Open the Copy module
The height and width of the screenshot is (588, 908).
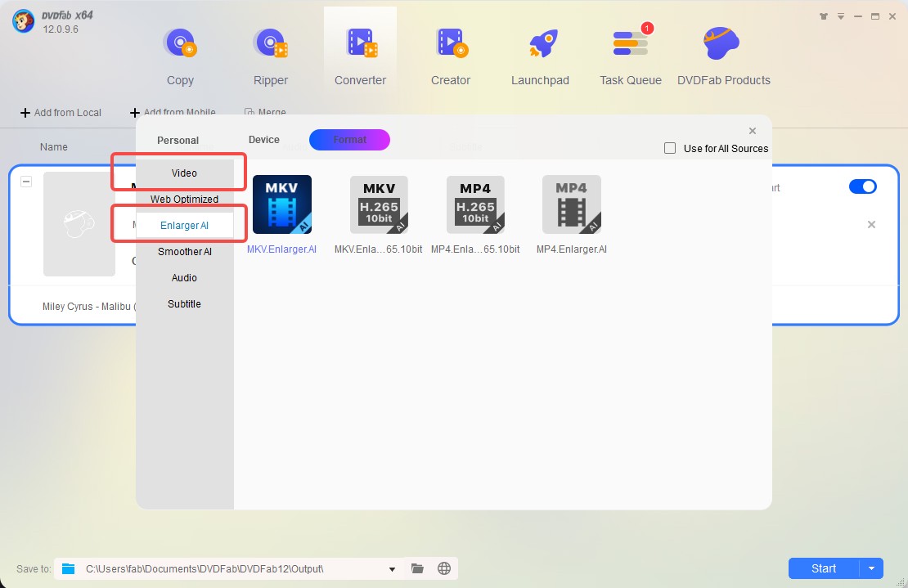tap(180, 56)
